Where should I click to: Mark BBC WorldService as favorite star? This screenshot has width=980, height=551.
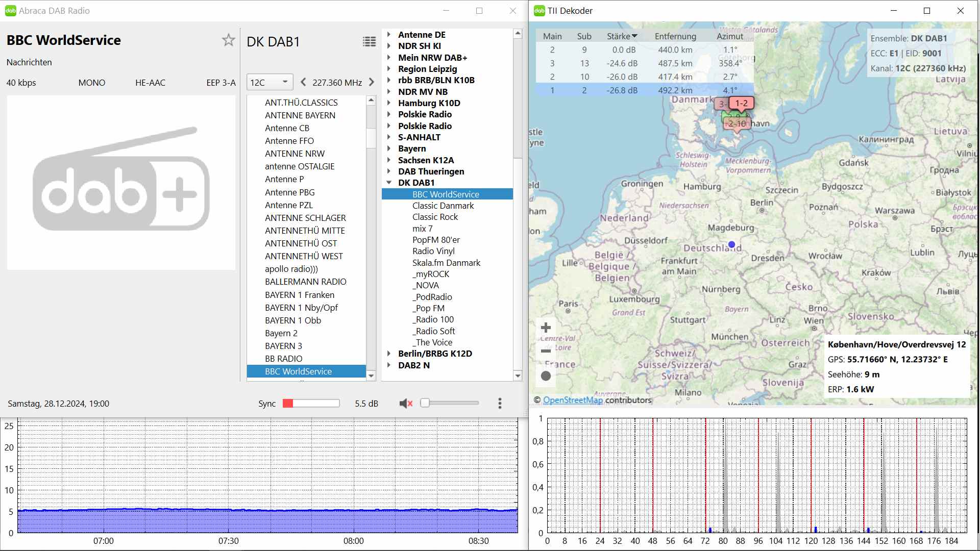click(228, 40)
